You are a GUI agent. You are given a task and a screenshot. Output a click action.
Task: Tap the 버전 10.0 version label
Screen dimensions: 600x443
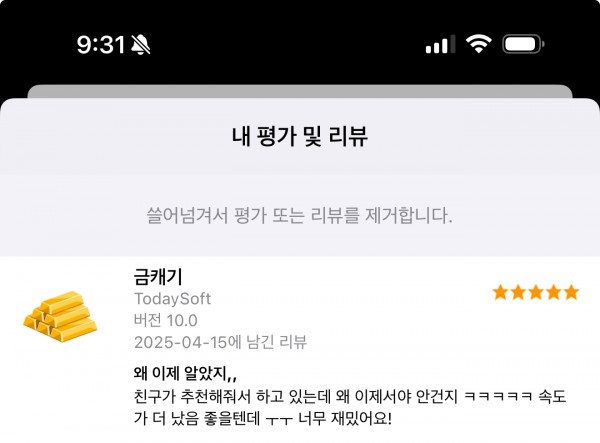coord(166,320)
